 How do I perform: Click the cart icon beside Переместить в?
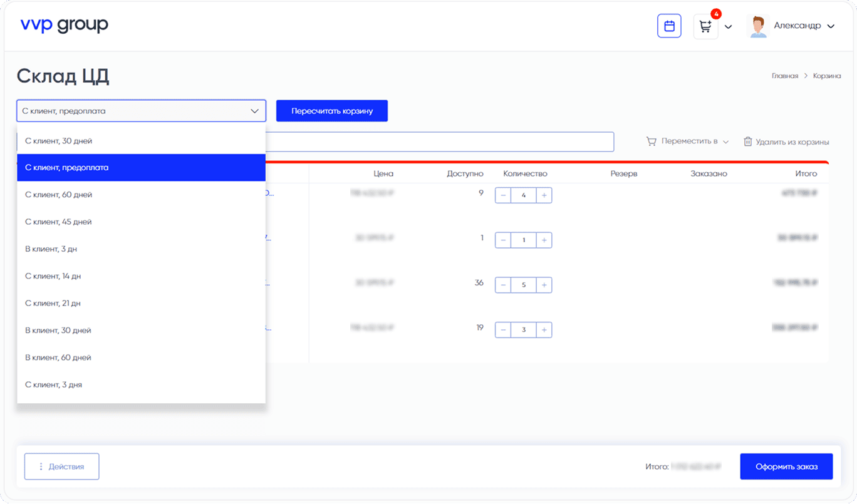[651, 141]
